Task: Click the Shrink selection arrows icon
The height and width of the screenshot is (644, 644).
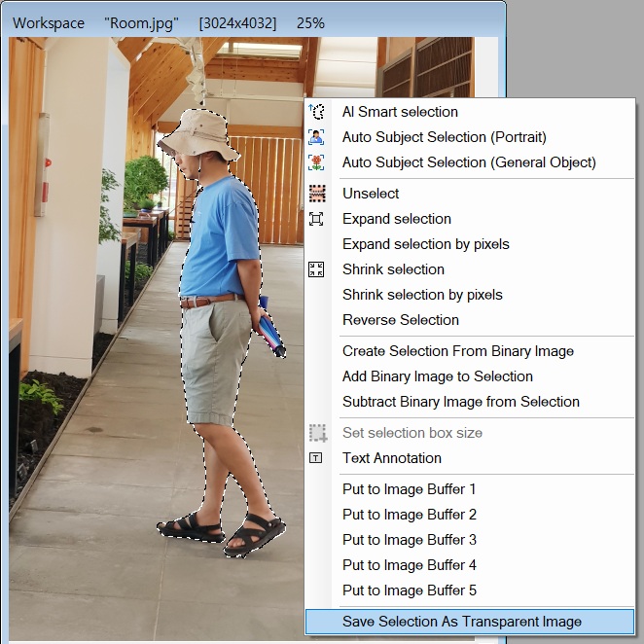Action: click(316, 269)
